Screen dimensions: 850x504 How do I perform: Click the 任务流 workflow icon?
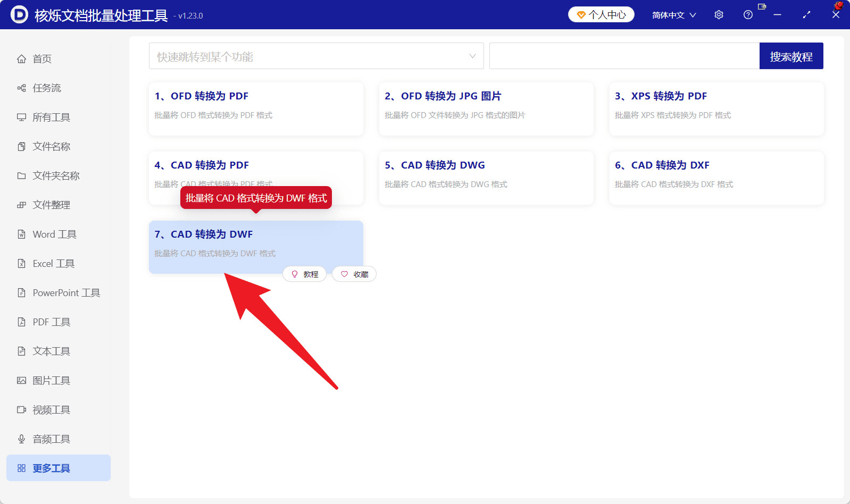pyautogui.click(x=21, y=88)
